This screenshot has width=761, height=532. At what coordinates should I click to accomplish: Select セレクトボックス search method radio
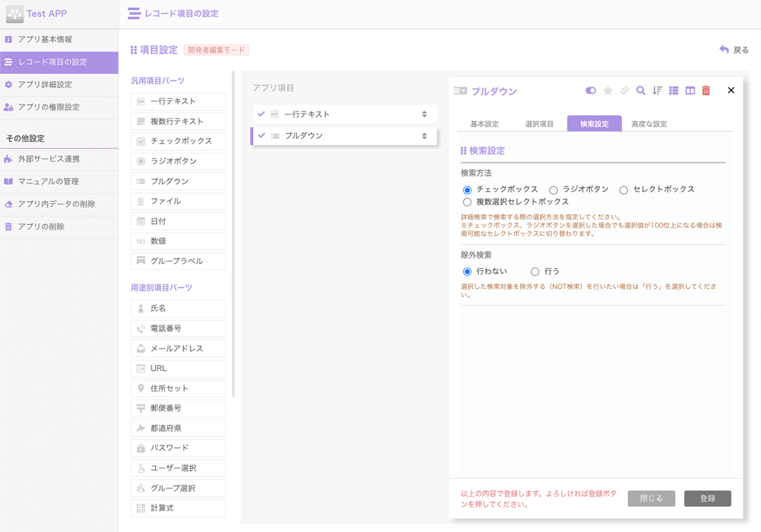click(624, 190)
